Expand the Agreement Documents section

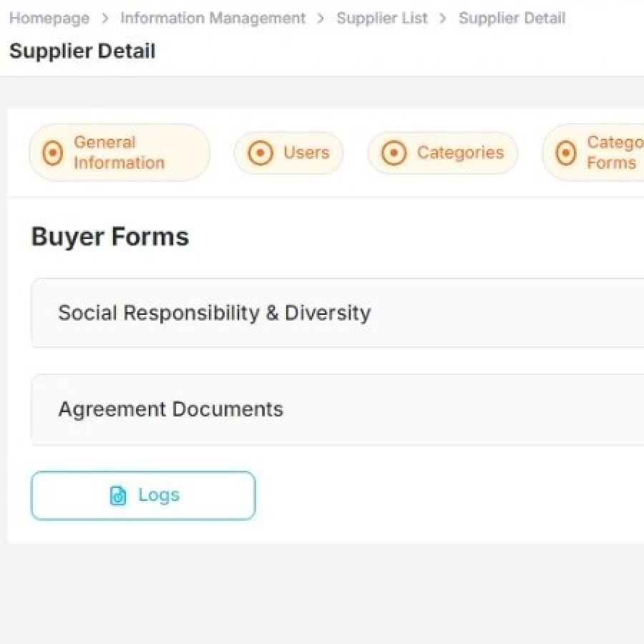click(171, 409)
